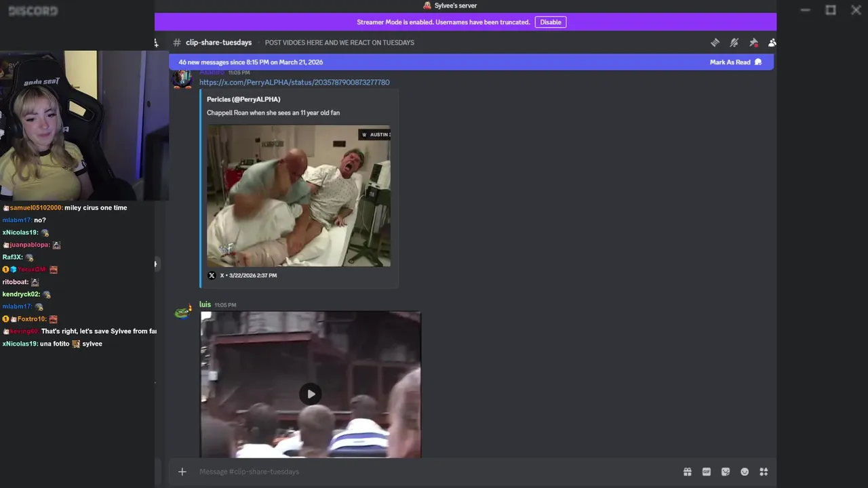Image resolution: width=868 pixels, height=488 pixels.
Task: Open pinned messages pin icon
Action: tap(753, 43)
